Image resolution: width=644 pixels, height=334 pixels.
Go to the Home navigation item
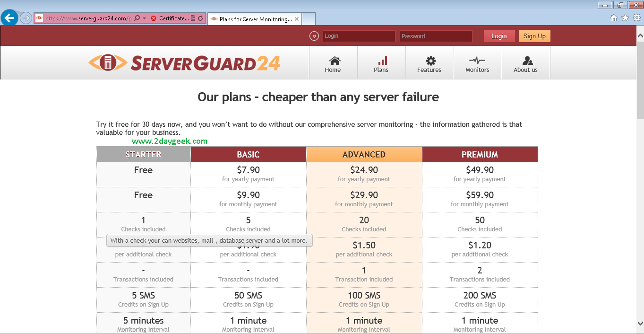[x=333, y=63]
